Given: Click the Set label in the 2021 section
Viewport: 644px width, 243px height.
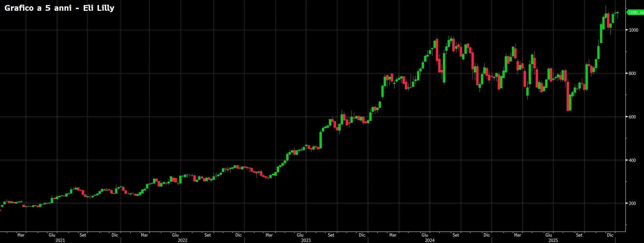Looking at the screenshot, I should (83, 235).
